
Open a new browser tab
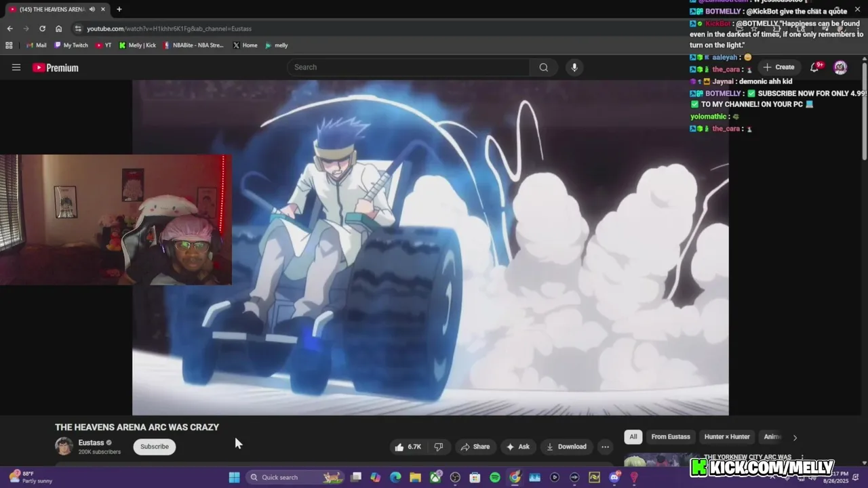click(119, 9)
